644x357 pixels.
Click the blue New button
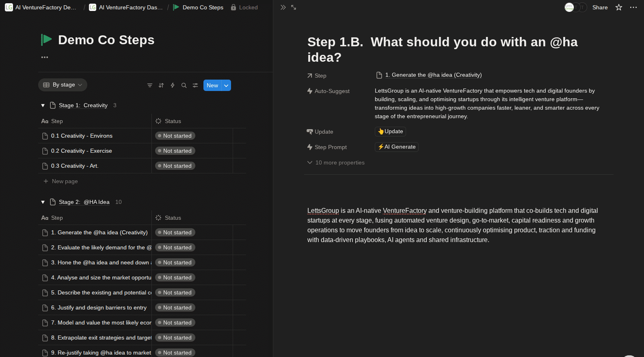coord(212,85)
